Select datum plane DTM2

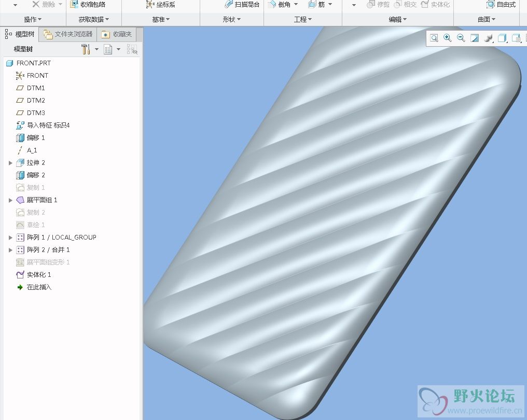[31, 101]
